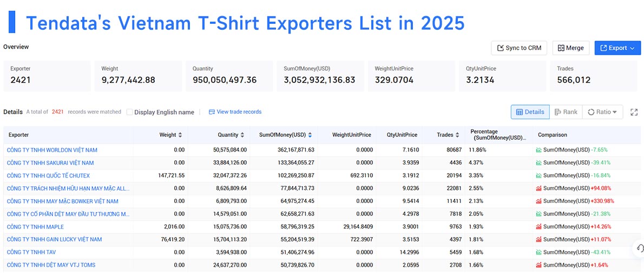Click the Merge button
Screen dimensions: 644x276
[571, 48]
